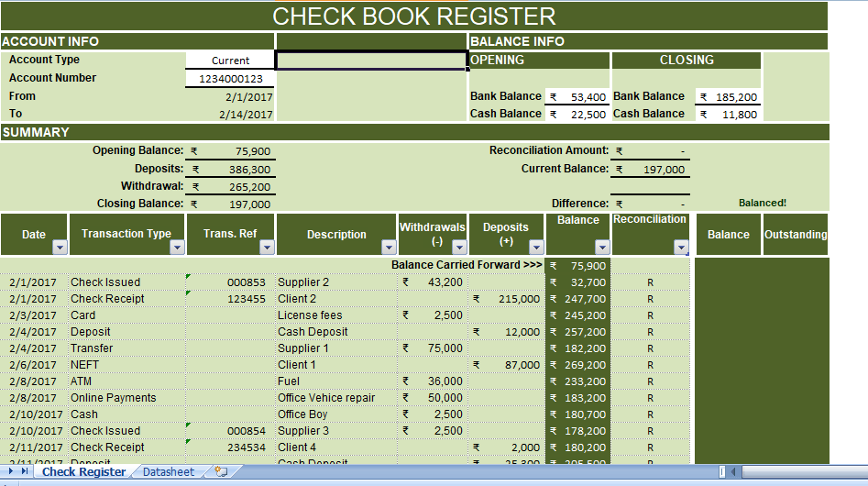Select transaction reference 123455 cell
Viewport: 868px width, 486px height.
(x=230, y=299)
